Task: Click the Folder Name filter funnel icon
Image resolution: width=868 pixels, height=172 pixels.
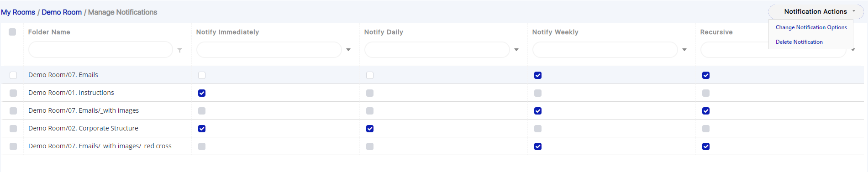Action: [180, 50]
